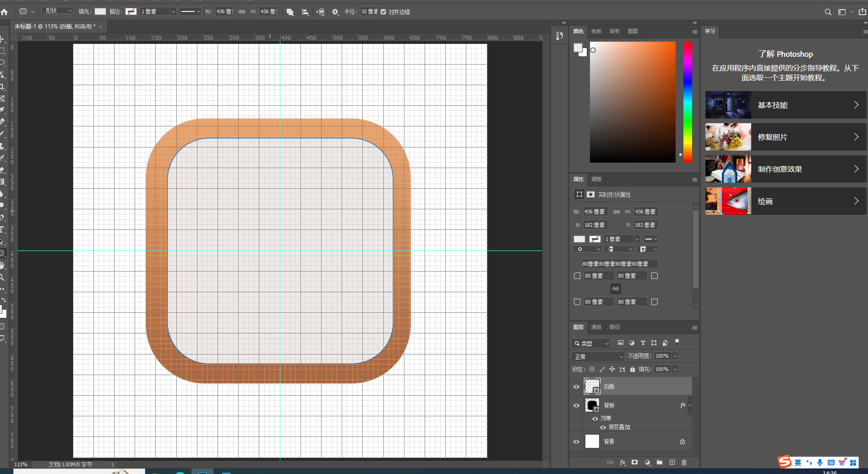868x474 pixels.
Task: Click link corner radius values icon
Action: [615, 289]
